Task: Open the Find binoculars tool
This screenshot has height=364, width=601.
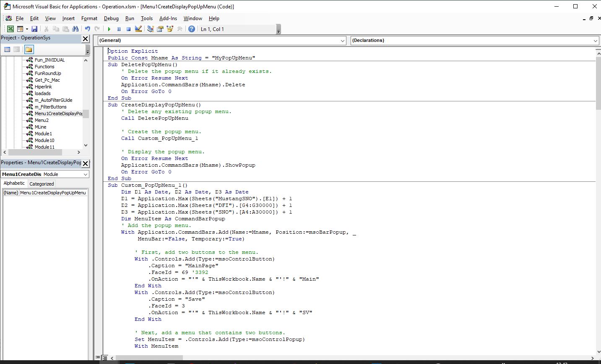Action: 75,29
